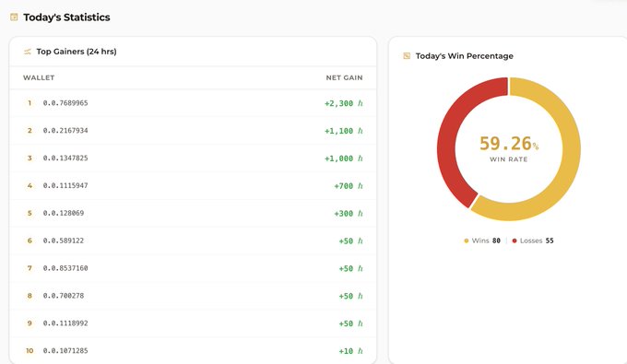Click the calendar icon beside Today's Statistics
Image resolution: width=627 pixels, height=364 pixels.
14,18
